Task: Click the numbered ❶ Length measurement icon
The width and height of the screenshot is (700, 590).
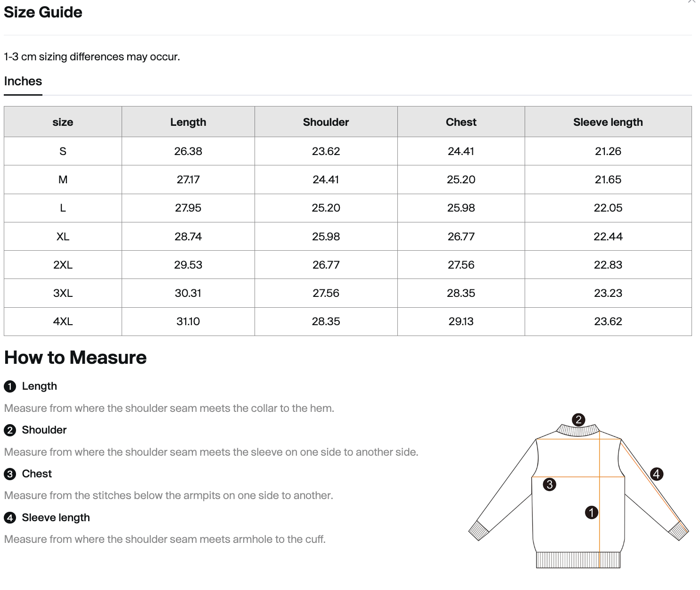Action: 10,386
